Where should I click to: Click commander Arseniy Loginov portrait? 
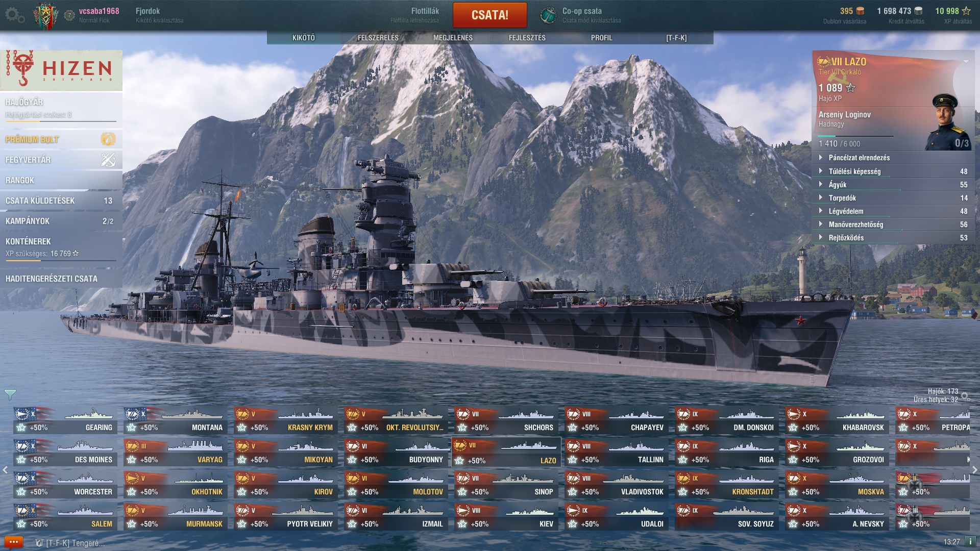tap(949, 122)
